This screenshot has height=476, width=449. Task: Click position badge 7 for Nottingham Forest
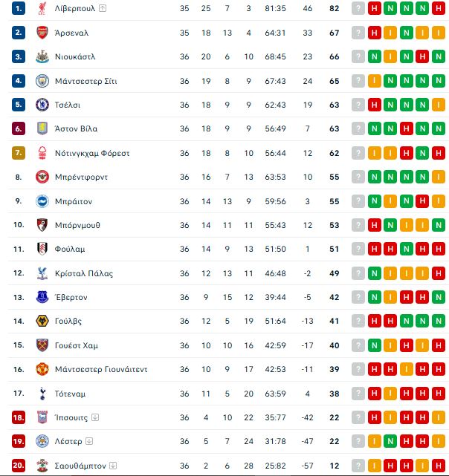pyautogui.click(x=19, y=153)
